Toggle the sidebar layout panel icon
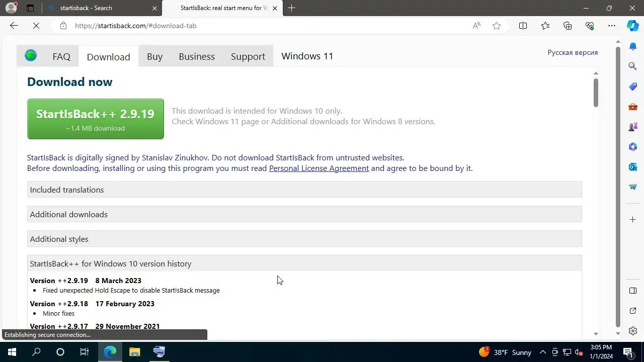 point(633,291)
